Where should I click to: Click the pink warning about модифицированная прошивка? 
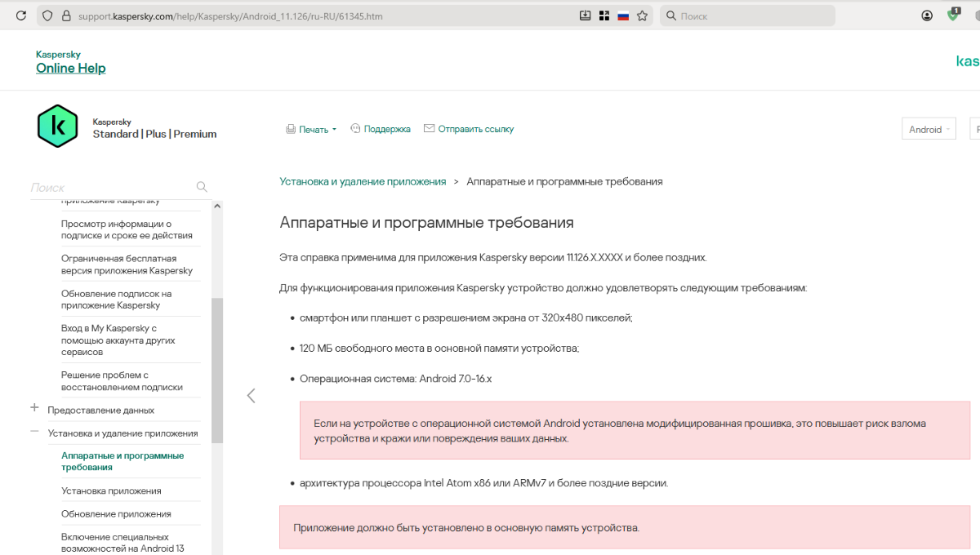(635, 430)
